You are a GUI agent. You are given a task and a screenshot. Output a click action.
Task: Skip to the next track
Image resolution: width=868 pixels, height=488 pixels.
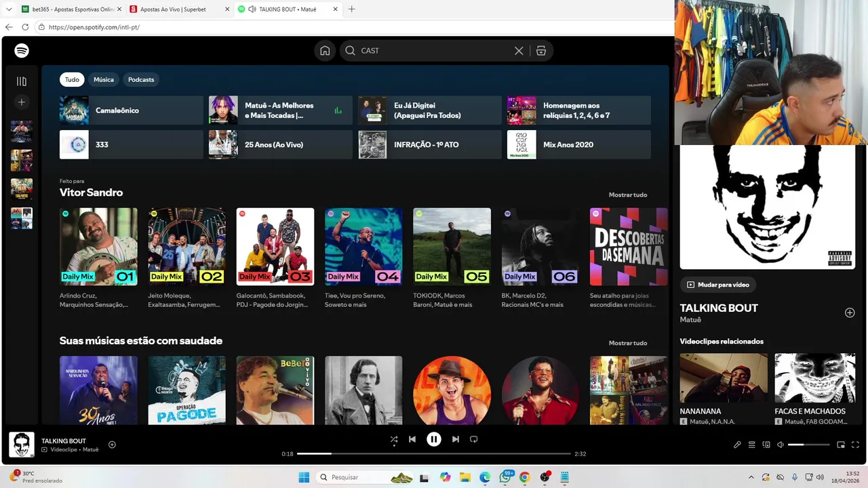click(x=456, y=439)
